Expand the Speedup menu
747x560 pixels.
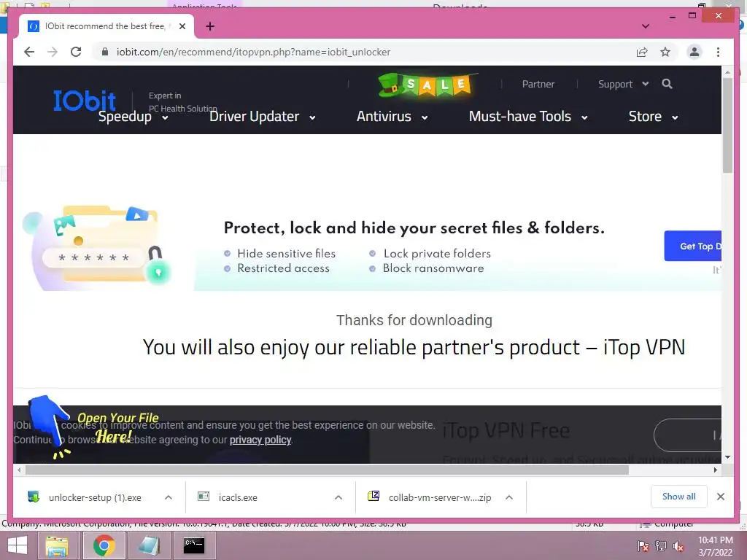click(133, 117)
